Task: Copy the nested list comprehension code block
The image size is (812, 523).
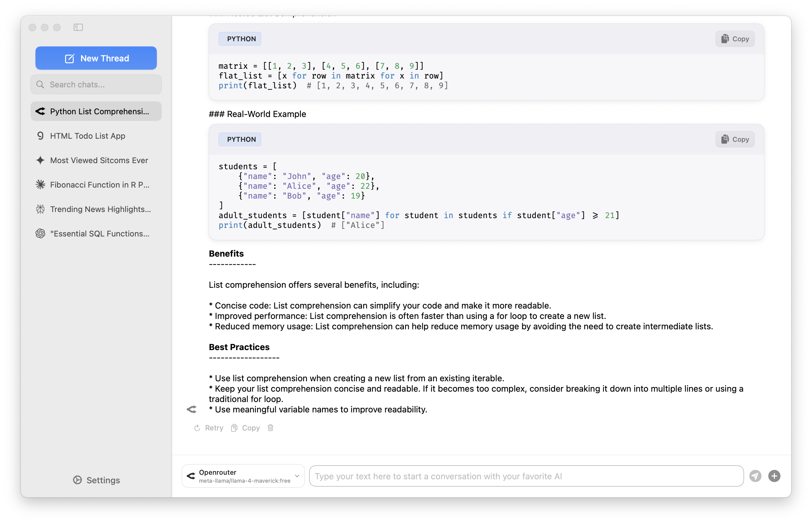Action: click(x=735, y=39)
